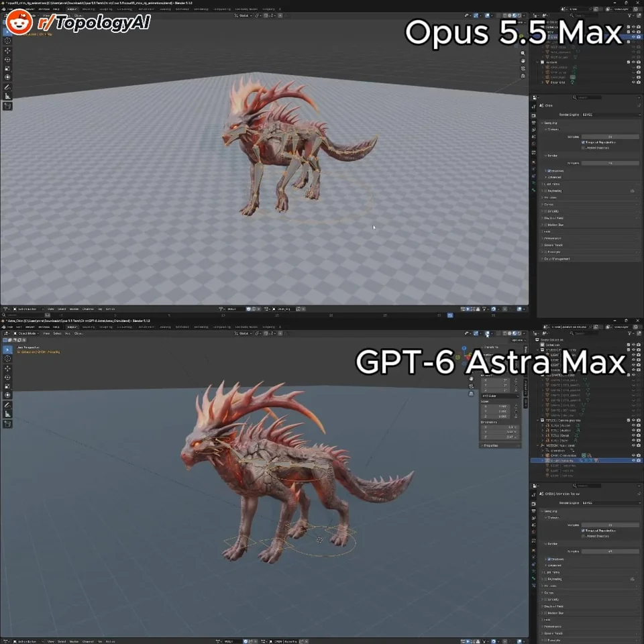
Task: Select the Rotate tool in the GPT-6 window
Action: pos(7,378)
